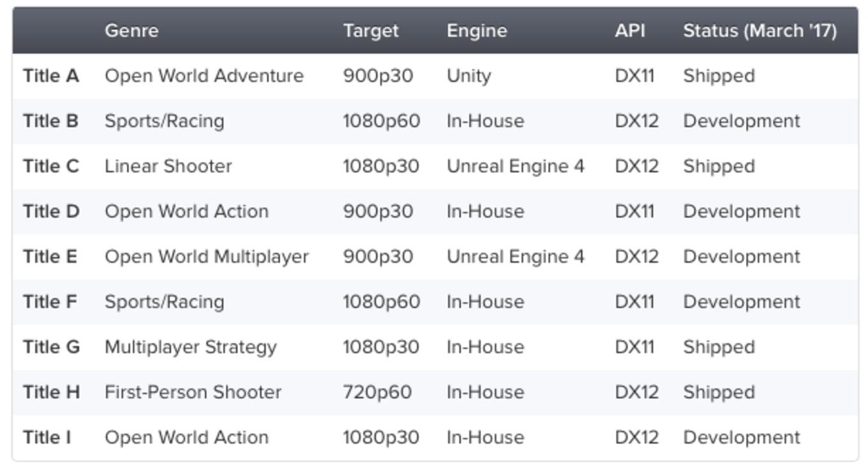Image resolution: width=868 pixels, height=469 pixels.
Task: Click Multiplayer Strategy genre cell
Action: (191, 347)
